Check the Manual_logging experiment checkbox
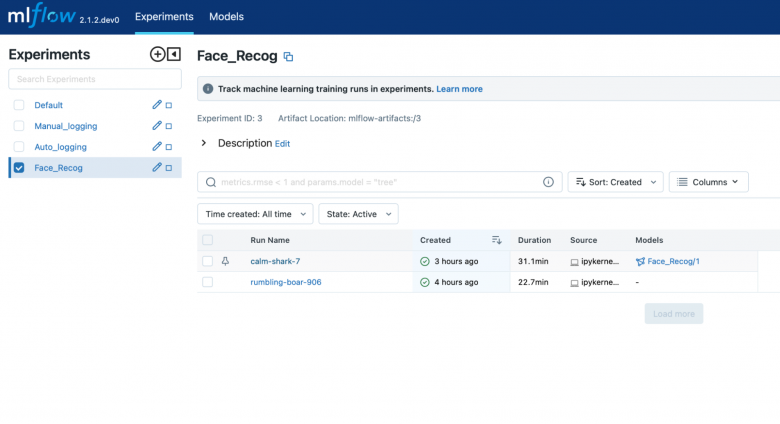This screenshot has width=780, height=424. pos(19,126)
